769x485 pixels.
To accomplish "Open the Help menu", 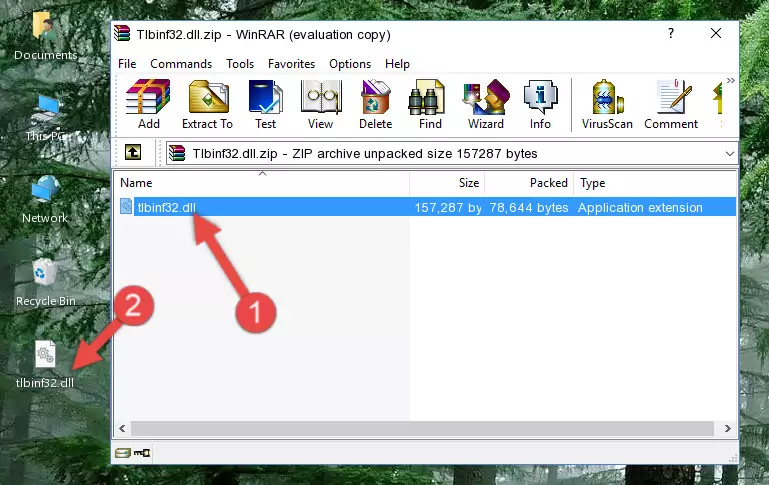I will [397, 64].
